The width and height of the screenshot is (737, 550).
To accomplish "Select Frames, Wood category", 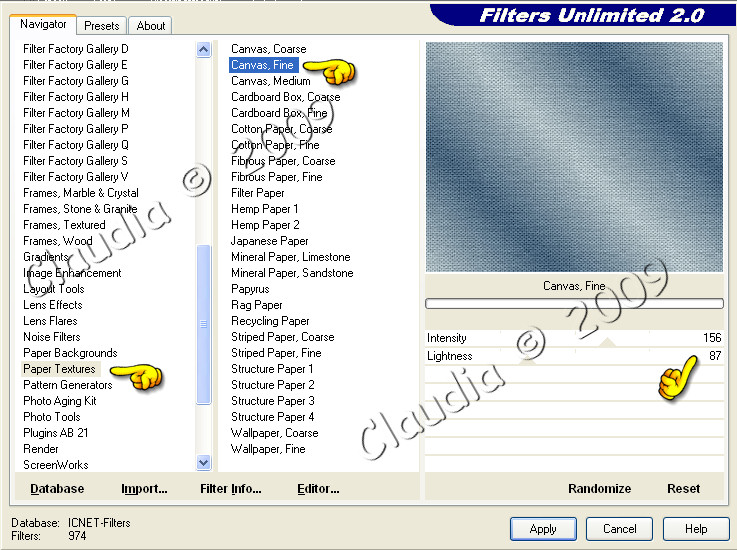I will tap(58, 241).
